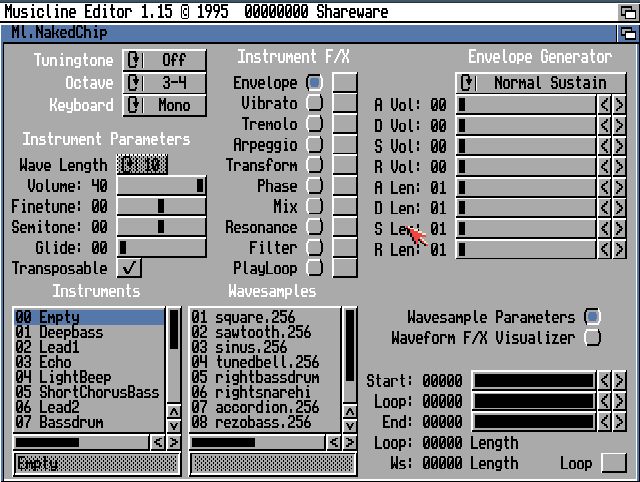Viewport: 640px width, 482px height.
Task: Enable Phase instrument effect
Action: (x=314, y=186)
